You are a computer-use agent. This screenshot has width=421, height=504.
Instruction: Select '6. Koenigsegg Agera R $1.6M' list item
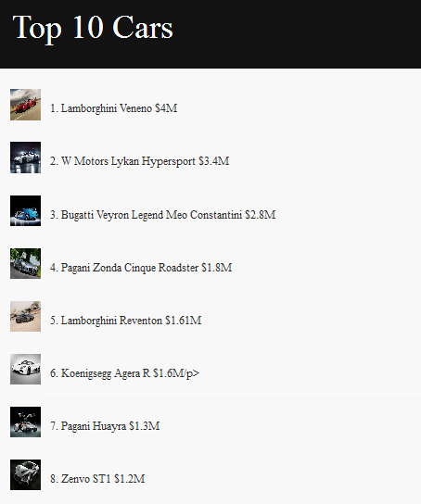(117, 373)
